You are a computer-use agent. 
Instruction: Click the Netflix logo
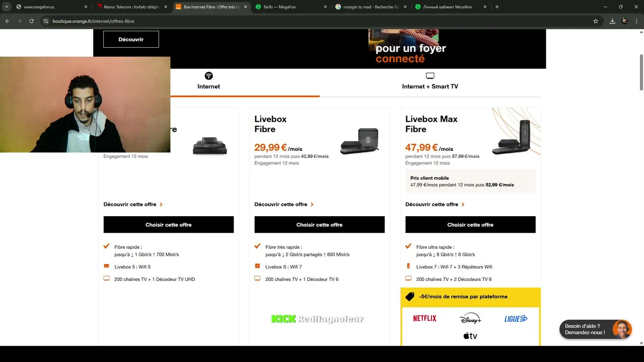(x=425, y=318)
